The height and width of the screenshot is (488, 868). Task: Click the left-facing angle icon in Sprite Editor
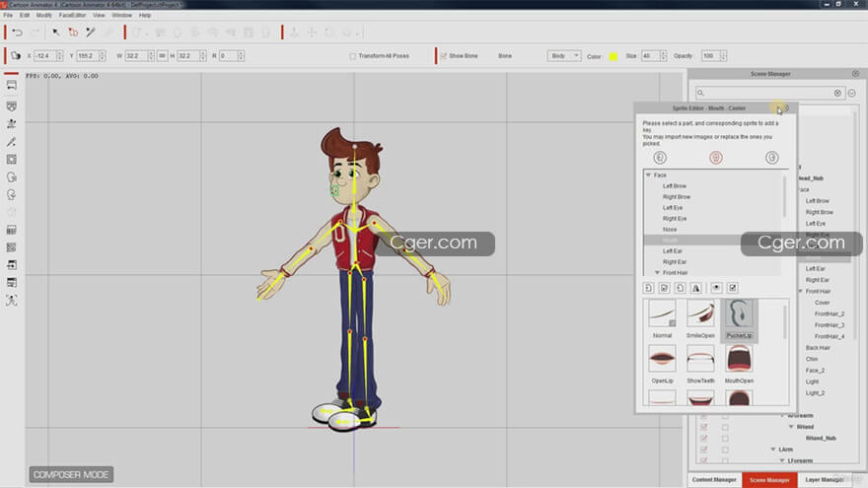(661, 157)
